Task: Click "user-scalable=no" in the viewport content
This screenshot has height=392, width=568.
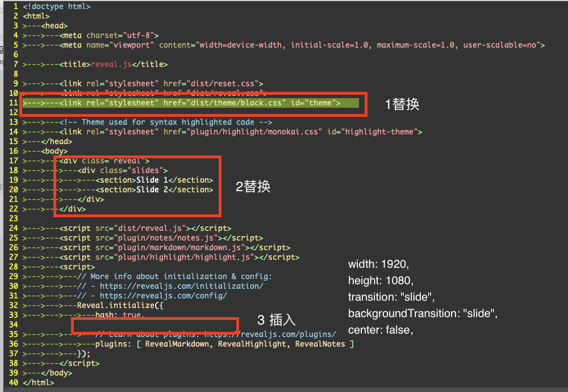Action: pyautogui.click(x=499, y=45)
